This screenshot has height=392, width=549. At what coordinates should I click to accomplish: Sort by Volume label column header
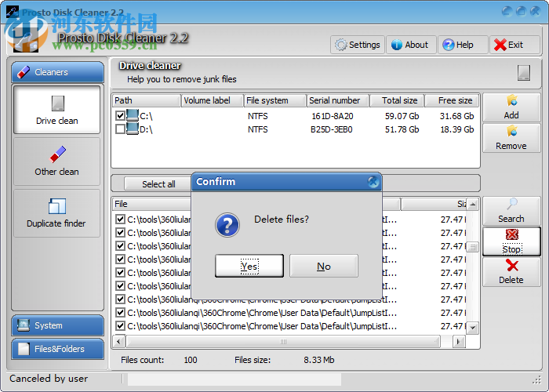(x=212, y=100)
